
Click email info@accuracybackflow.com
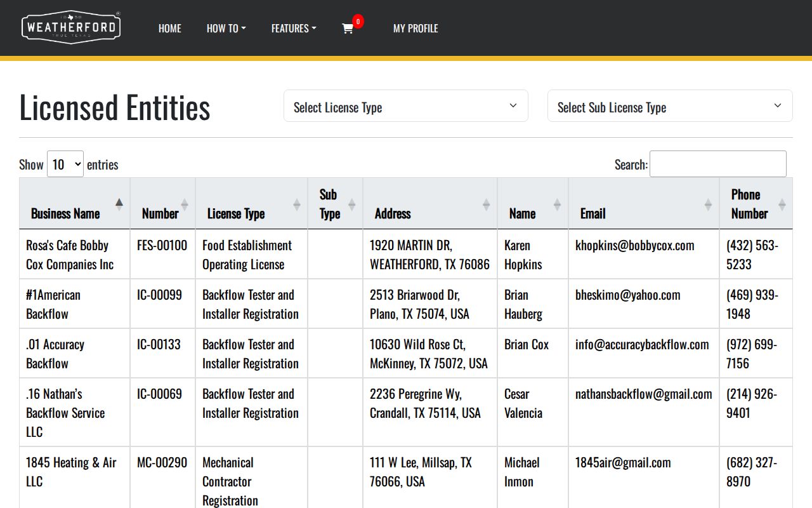642,344
